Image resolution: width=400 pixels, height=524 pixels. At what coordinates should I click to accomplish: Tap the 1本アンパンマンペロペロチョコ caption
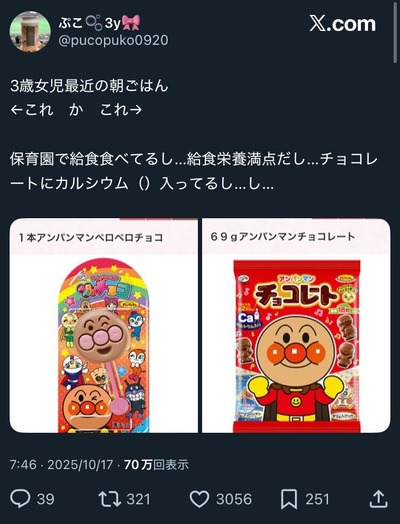91,238
